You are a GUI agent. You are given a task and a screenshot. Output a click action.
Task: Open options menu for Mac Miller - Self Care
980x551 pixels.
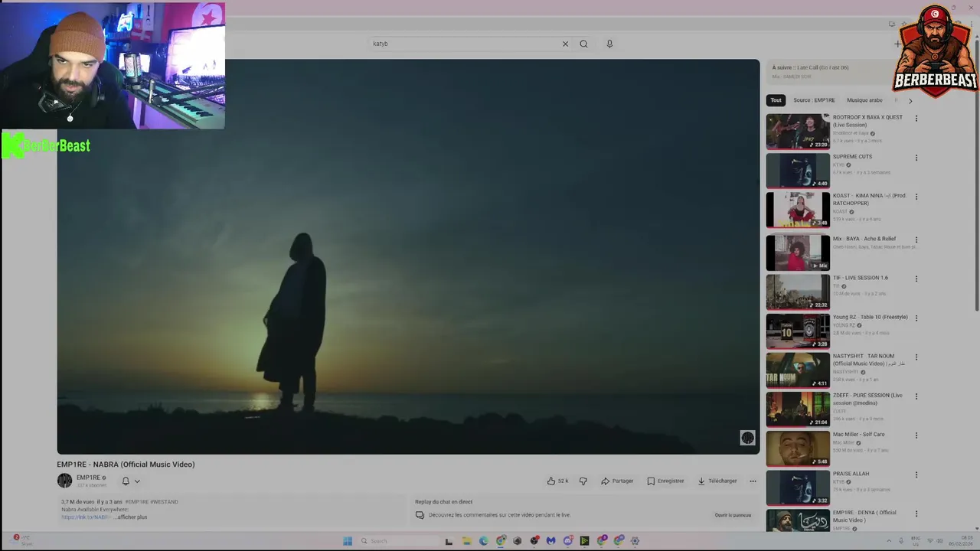pos(916,435)
